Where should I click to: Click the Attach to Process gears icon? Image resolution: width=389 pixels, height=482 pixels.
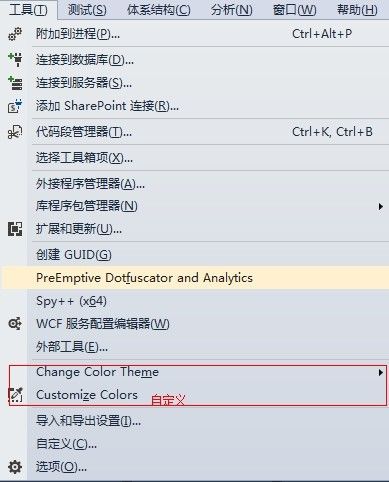pyautogui.click(x=15, y=34)
